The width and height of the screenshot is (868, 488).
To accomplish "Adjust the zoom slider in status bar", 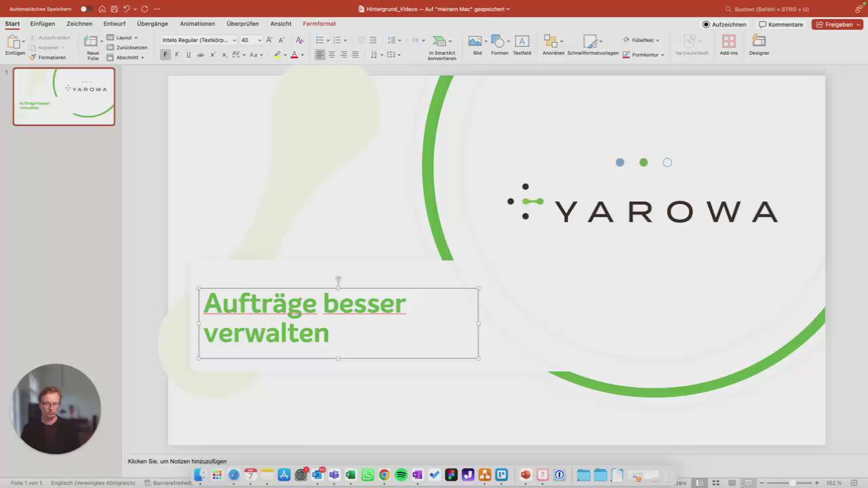I will pos(792,483).
